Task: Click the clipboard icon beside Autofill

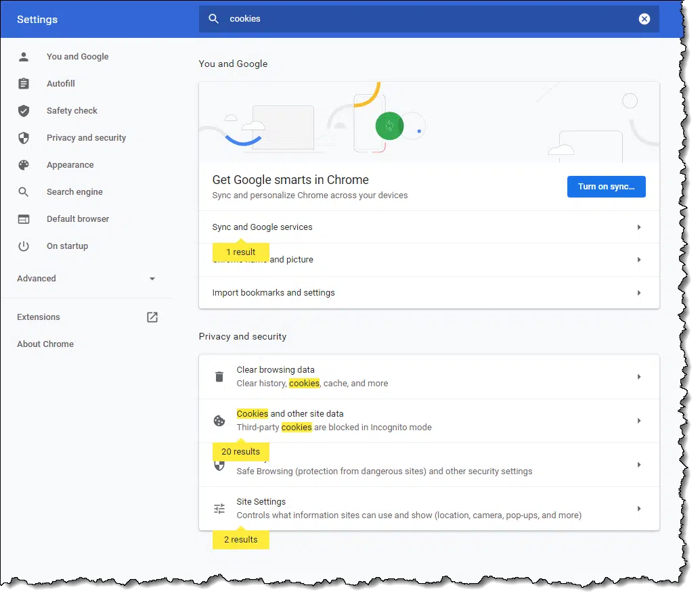Action: click(24, 83)
